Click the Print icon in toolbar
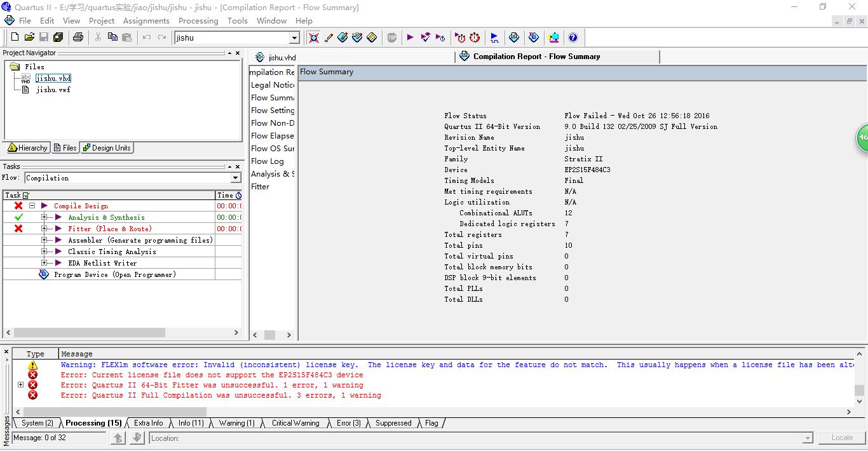Image resolution: width=868 pixels, height=451 pixels. tap(78, 37)
